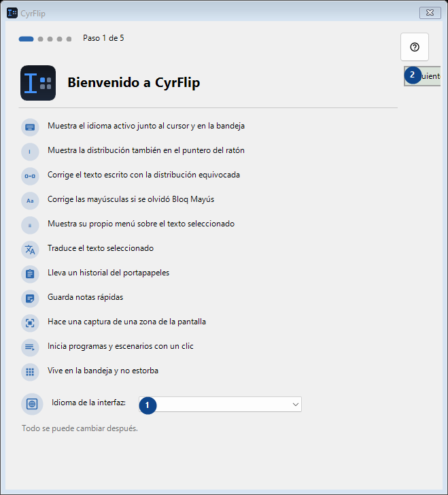Click the selected-text menu icon
448x495 pixels.
coord(30,225)
